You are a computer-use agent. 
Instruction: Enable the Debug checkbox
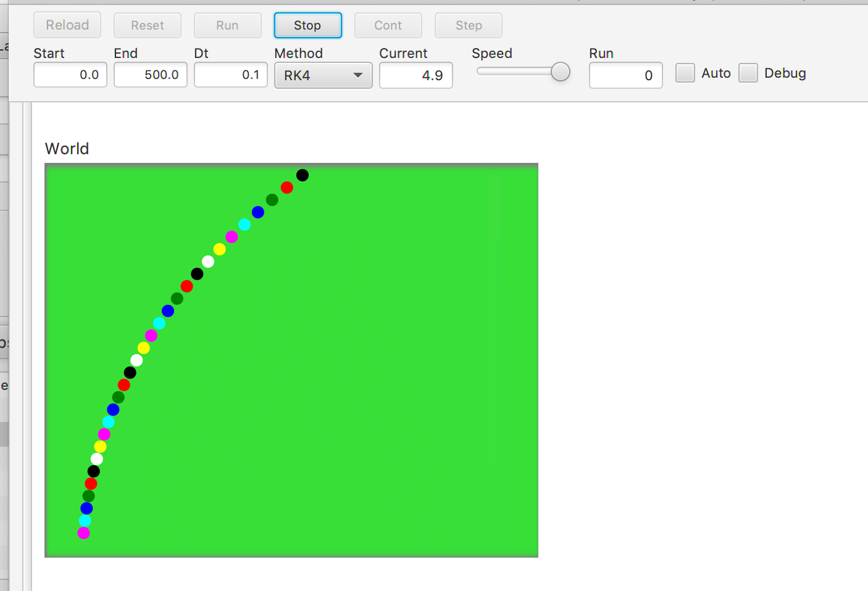pyautogui.click(x=748, y=73)
